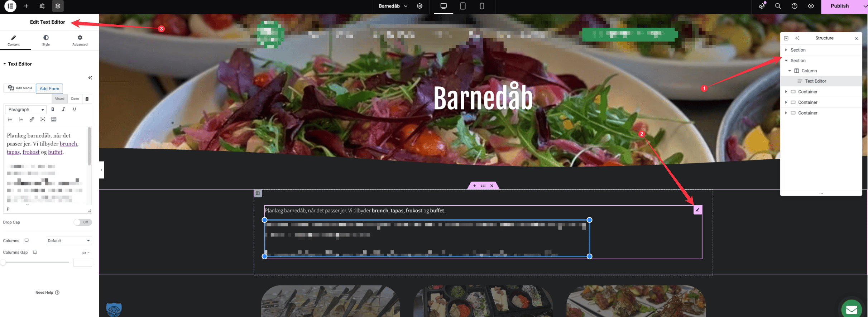Open the help question mark icon

pos(794,6)
